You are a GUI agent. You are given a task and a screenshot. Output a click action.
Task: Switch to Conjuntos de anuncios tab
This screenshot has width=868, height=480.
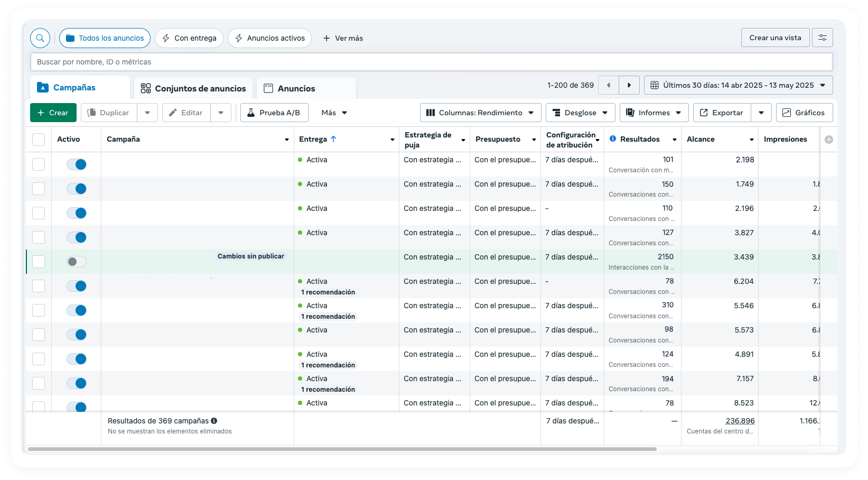click(x=193, y=88)
